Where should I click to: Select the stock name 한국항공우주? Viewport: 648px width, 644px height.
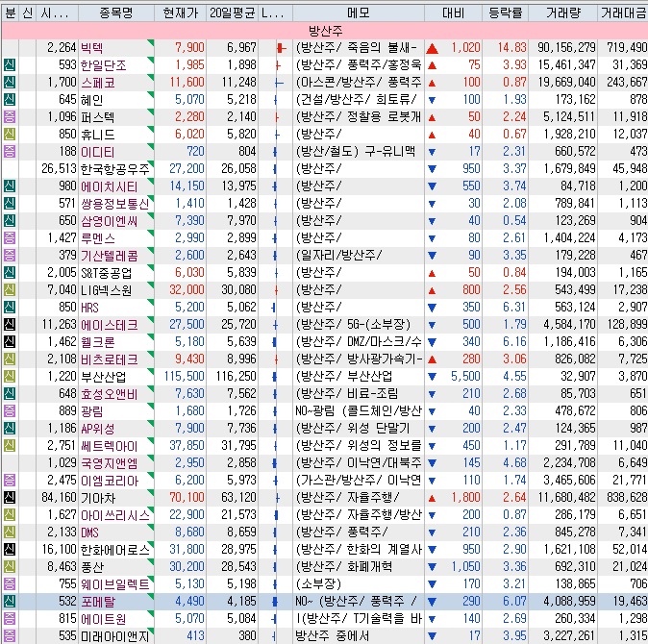114,169
